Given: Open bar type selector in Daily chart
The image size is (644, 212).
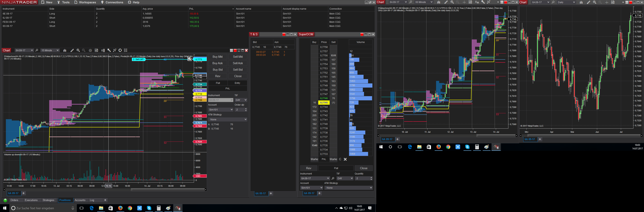Looking at the screenshot, I should coord(581,2).
